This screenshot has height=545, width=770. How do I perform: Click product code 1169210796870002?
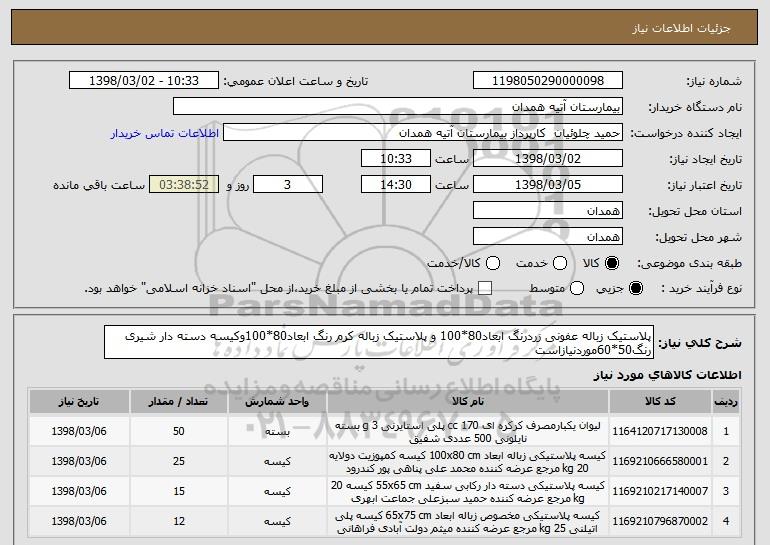(660, 521)
